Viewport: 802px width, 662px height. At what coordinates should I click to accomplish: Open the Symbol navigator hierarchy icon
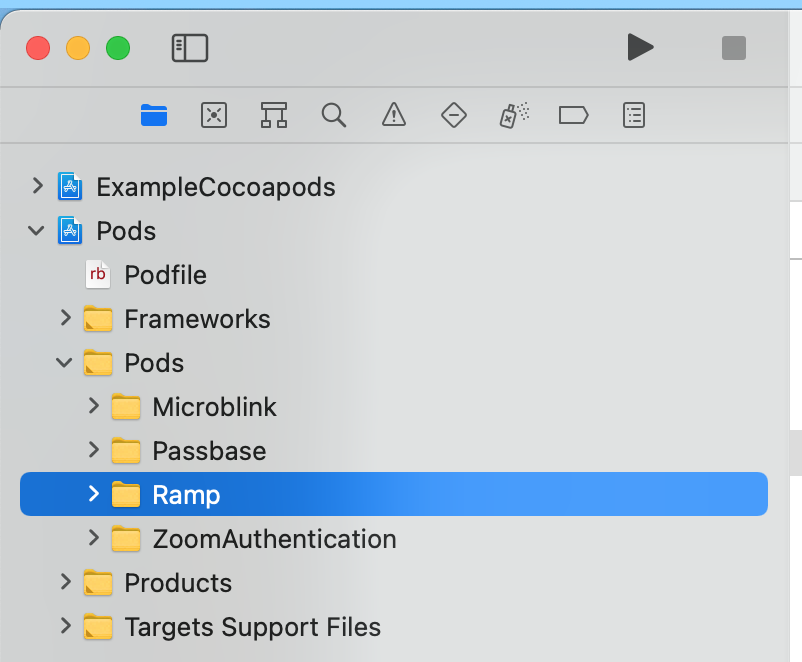[x=274, y=115]
